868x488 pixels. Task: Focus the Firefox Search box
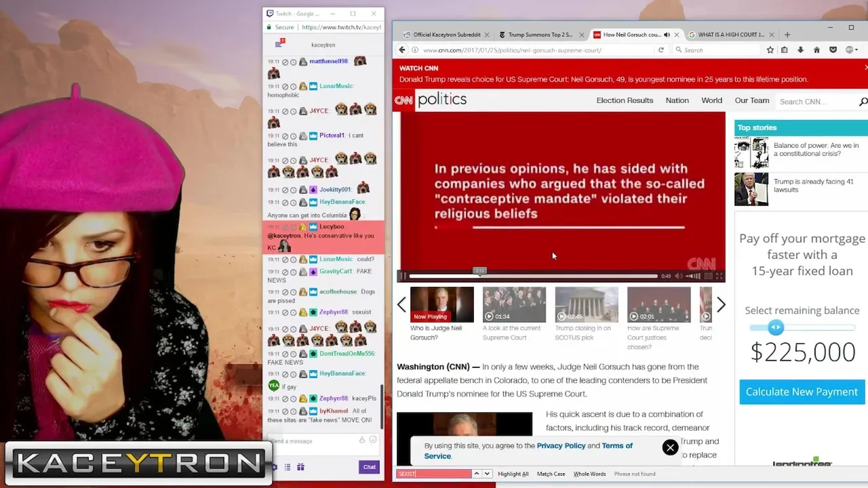(716, 49)
